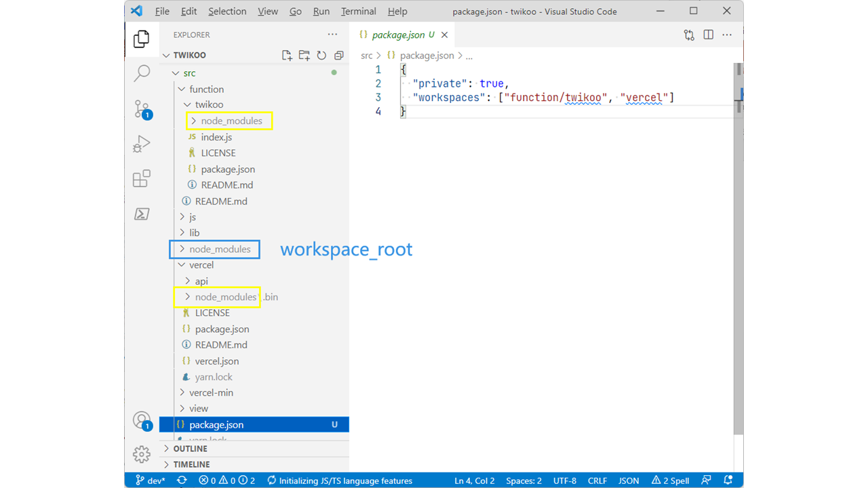Split the editor to the right
868x488 pixels.
[708, 35]
